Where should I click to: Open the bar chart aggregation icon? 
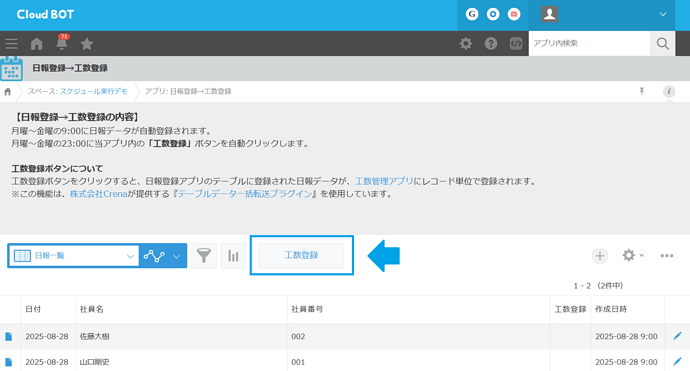tap(233, 256)
